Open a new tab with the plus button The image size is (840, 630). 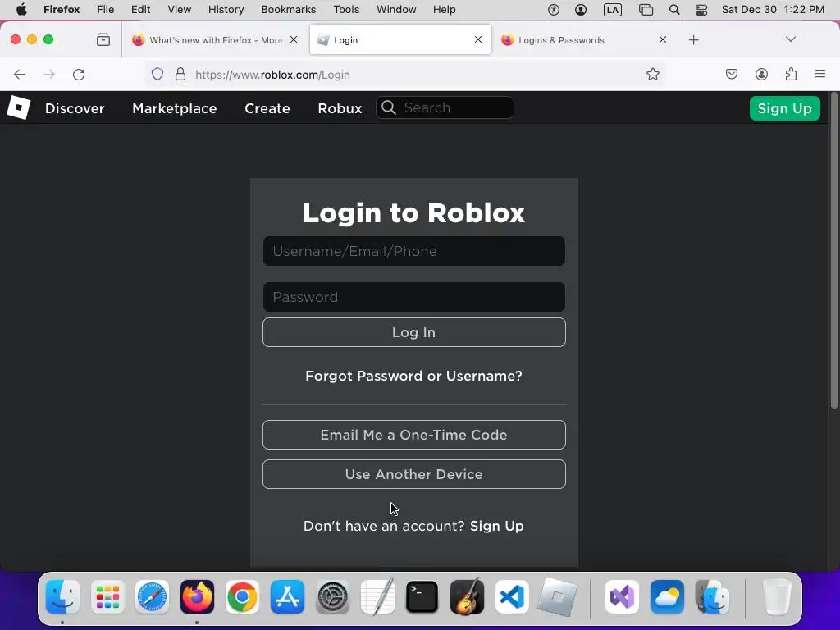coord(694,40)
